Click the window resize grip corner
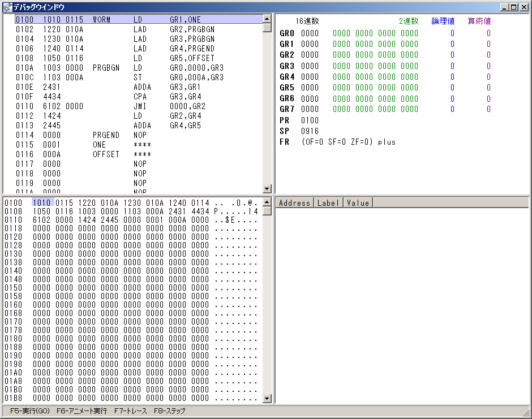 pos(526,413)
